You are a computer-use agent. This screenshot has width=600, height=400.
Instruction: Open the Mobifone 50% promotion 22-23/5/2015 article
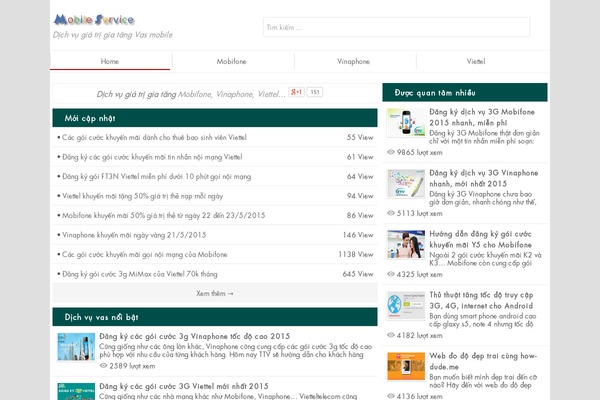[x=163, y=215]
